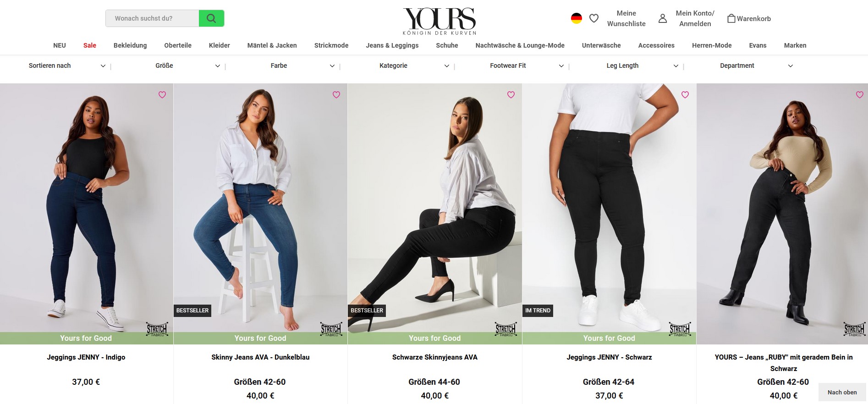Favorite the Jeggings JENNY Indigo heart
Image resolution: width=868 pixels, height=404 pixels.
point(162,95)
